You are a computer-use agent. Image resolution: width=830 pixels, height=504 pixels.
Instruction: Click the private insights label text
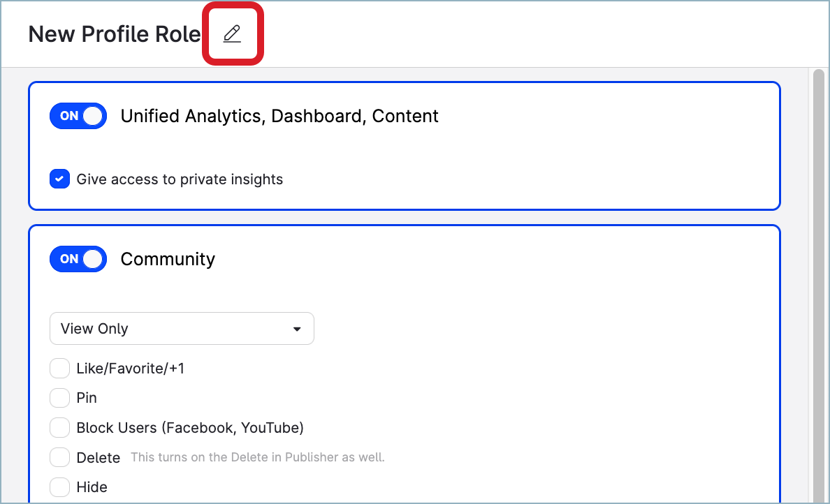177,179
